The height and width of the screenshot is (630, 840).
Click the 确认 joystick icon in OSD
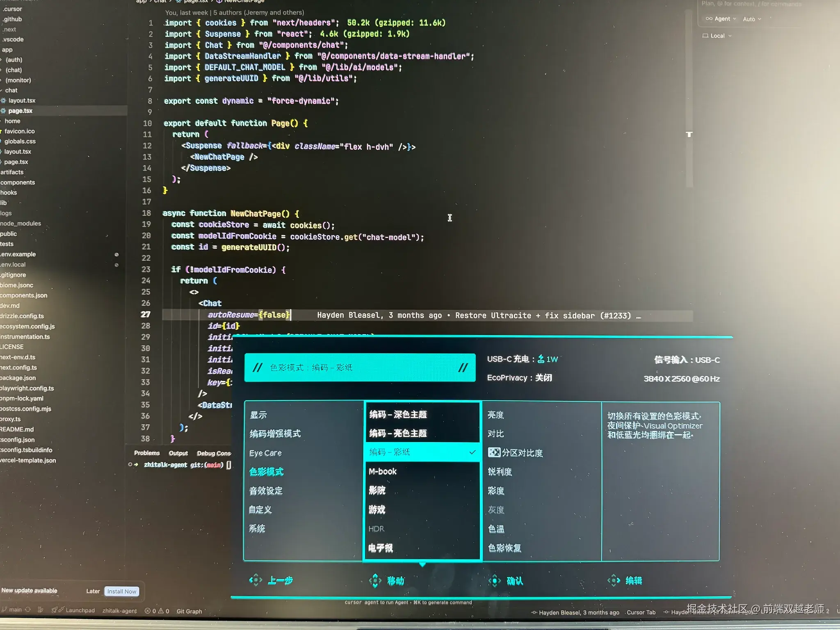495,581
